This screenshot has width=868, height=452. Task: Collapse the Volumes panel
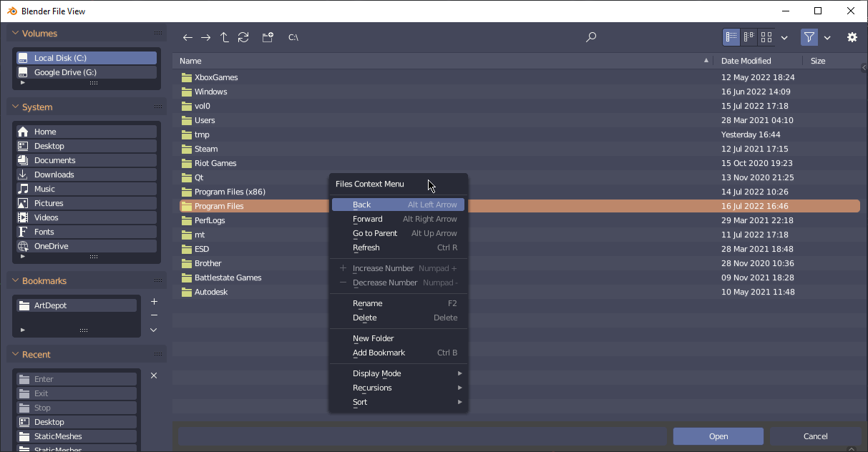click(x=14, y=34)
